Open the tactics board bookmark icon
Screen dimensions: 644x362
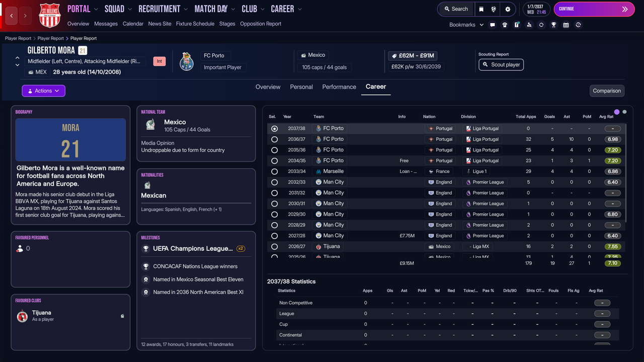517,25
